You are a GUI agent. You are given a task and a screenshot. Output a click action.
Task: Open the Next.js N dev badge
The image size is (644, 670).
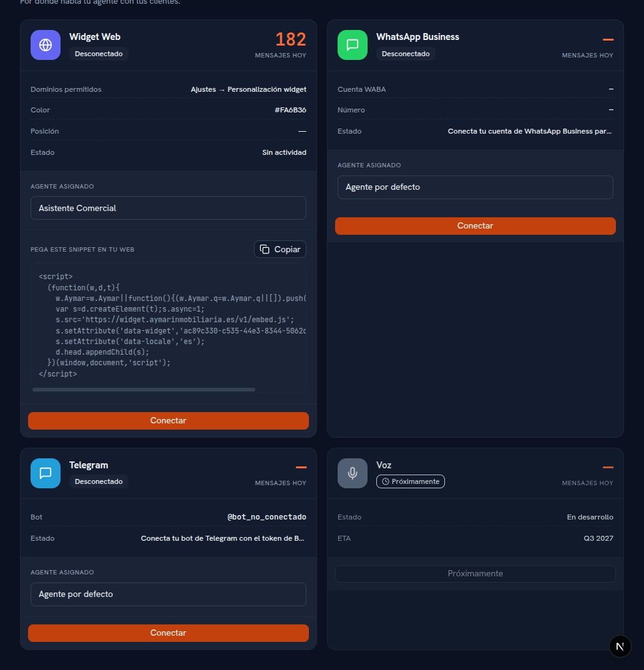pyautogui.click(x=620, y=646)
